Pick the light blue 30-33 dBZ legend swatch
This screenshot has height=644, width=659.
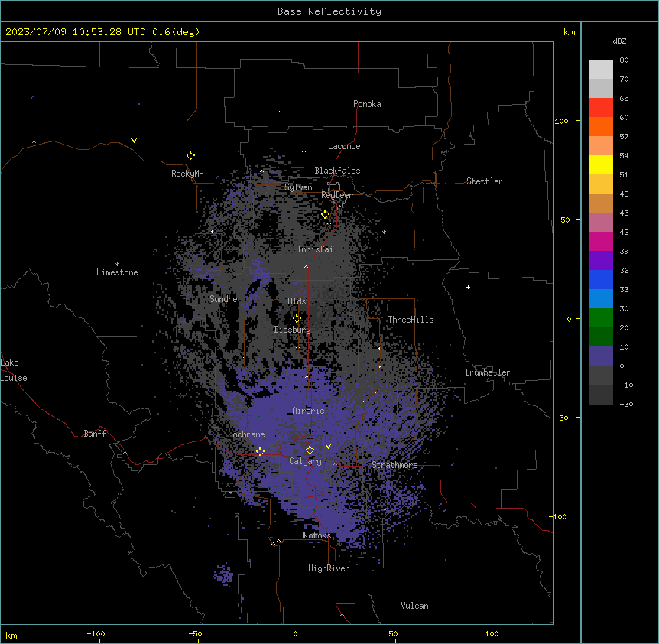point(601,299)
